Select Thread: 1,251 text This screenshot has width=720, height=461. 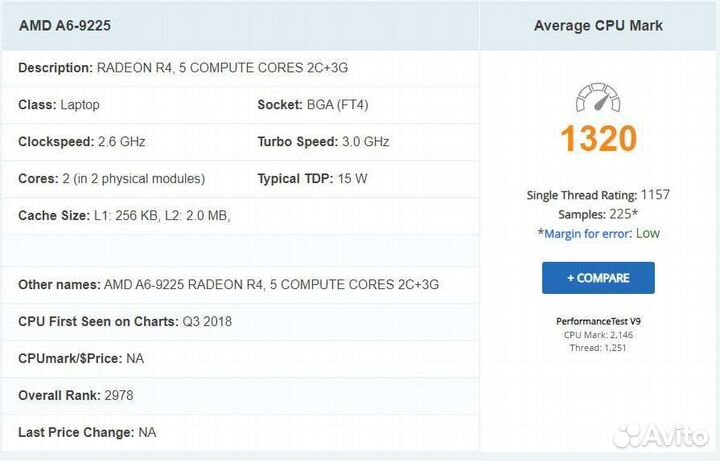[x=598, y=348]
